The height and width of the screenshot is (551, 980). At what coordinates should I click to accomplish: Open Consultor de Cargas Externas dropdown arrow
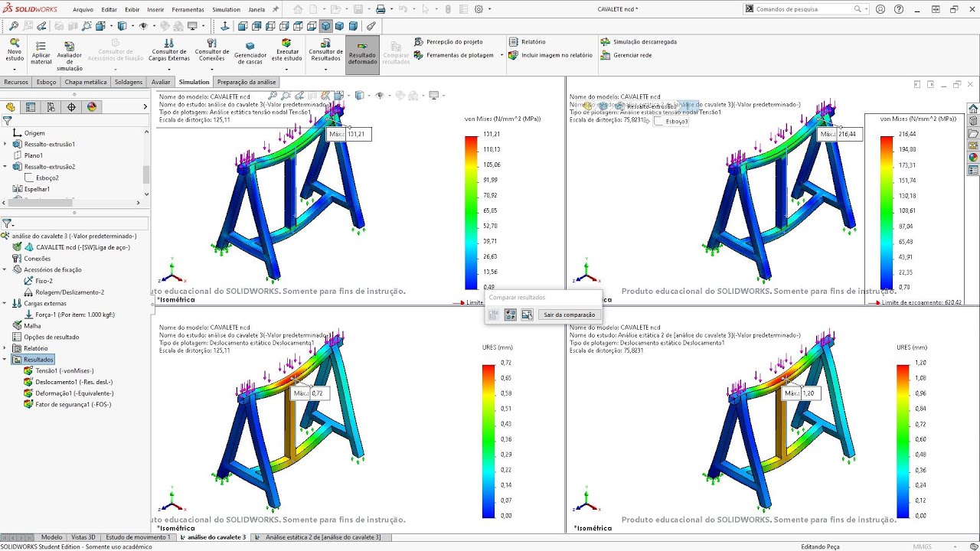168,68
